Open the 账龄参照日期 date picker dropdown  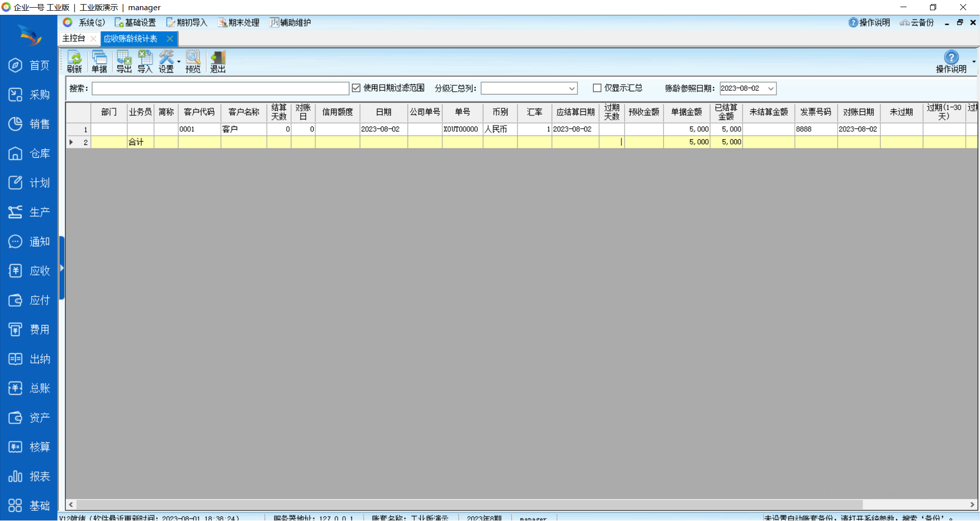pyautogui.click(x=771, y=89)
